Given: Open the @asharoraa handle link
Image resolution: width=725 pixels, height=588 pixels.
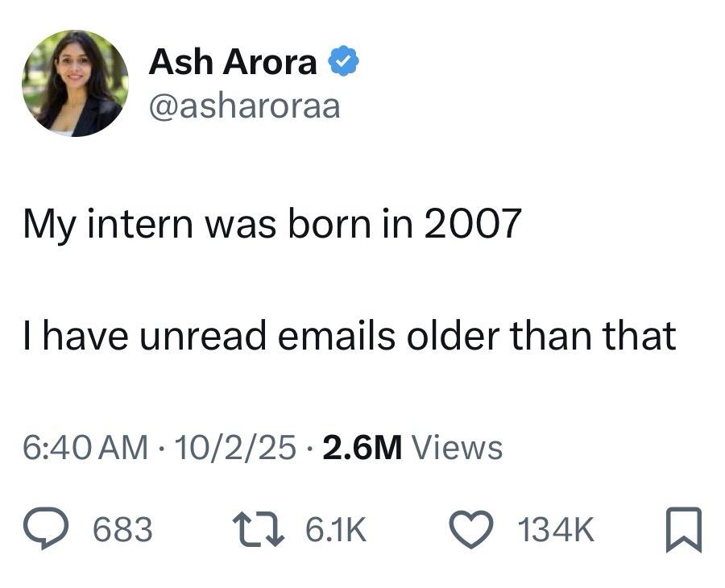Looking at the screenshot, I should [x=244, y=105].
